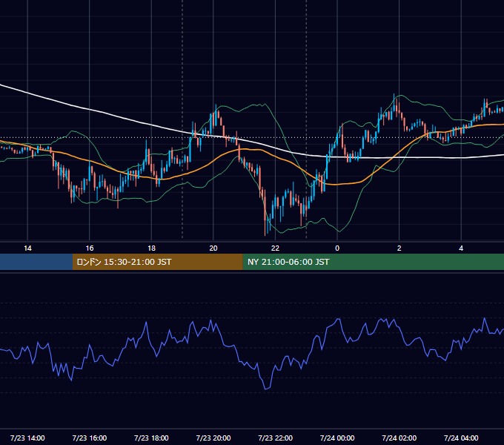The width and height of the screenshot is (504, 445).
Task: Click the 7/24 00:00 date label
Action: (x=337, y=438)
